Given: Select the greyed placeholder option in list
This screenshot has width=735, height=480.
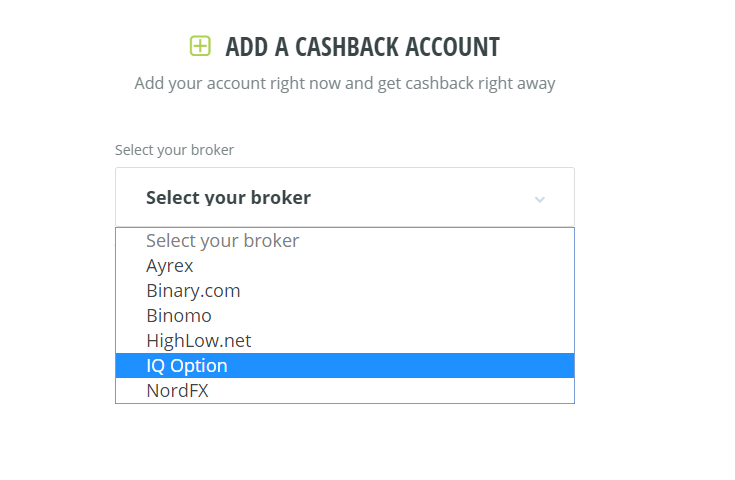Looking at the screenshot, I should (345, 241).
